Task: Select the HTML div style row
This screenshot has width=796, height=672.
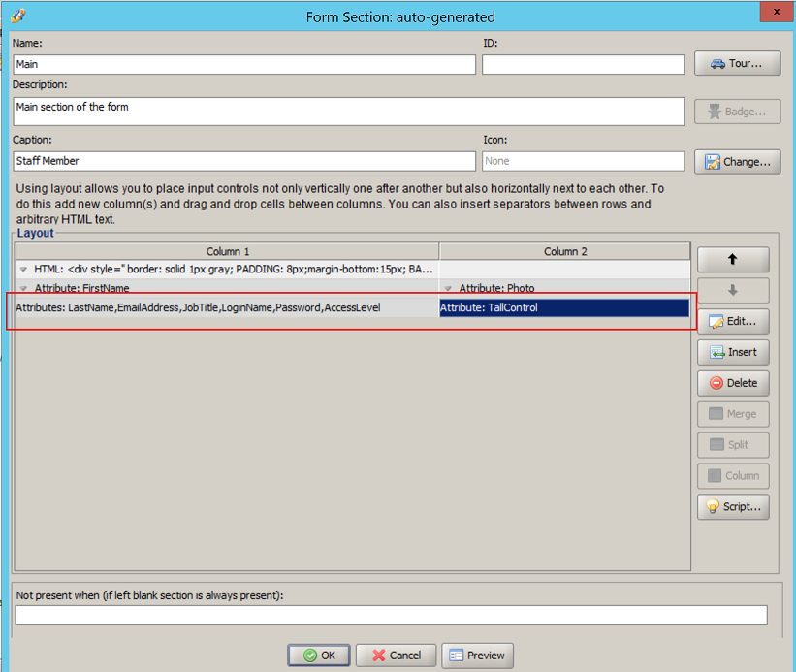Action: point(227,269)
